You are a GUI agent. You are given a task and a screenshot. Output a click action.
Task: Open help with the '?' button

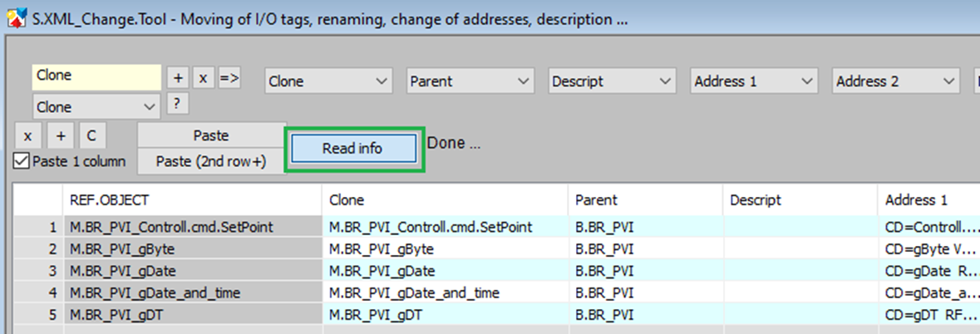[x=175, y=104]
